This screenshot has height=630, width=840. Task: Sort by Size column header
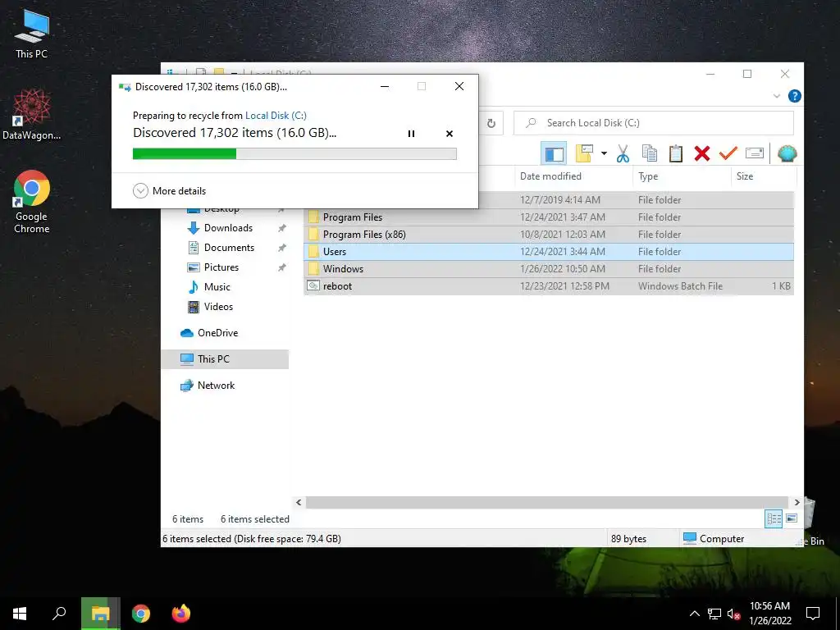pyautogui.click(x=763, y=176)
